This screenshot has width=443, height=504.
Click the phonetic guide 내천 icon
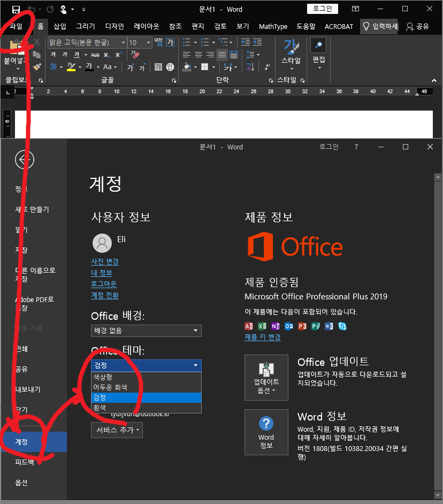pyautogui.click(x=158, y=42)
